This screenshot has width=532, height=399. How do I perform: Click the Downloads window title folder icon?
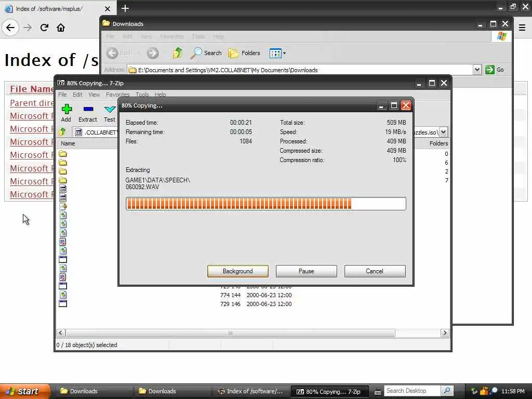click(106, 23)
